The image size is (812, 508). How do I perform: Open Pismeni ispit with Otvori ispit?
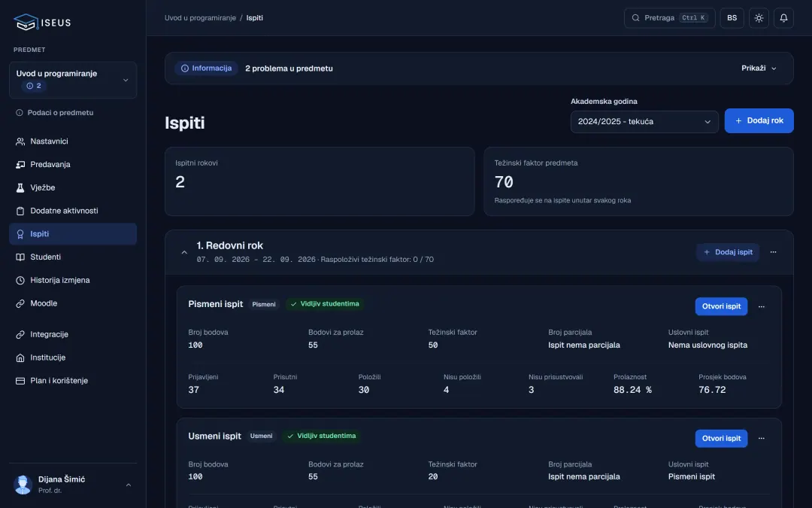(x=721, y=307)
